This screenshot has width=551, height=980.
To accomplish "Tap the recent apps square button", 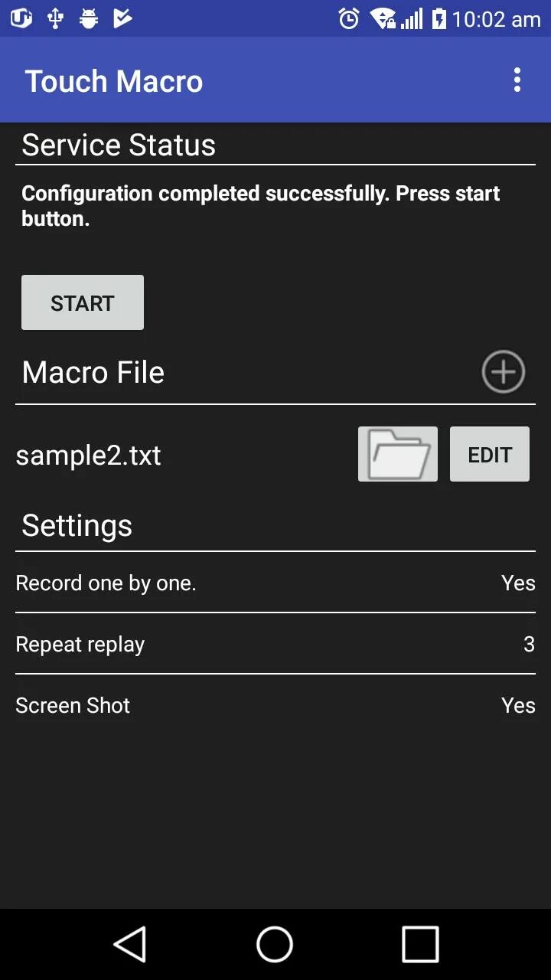I will pos(420,944).
